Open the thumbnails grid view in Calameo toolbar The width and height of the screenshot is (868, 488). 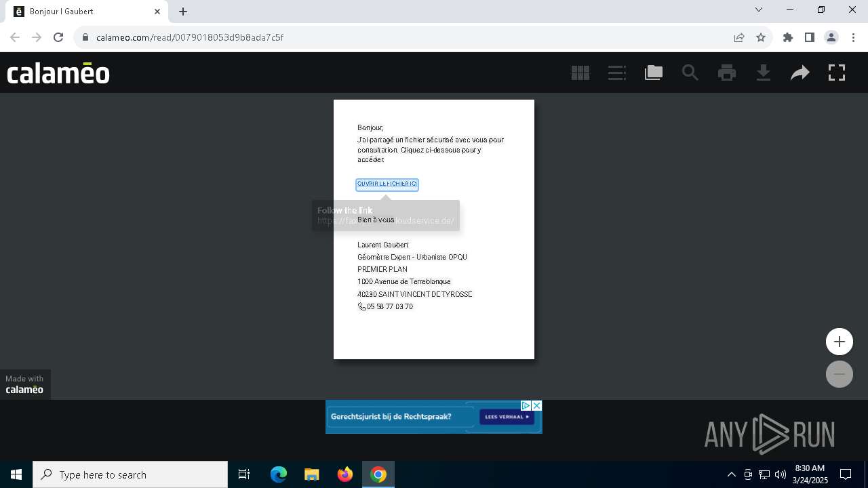click(x=580, y=73)
